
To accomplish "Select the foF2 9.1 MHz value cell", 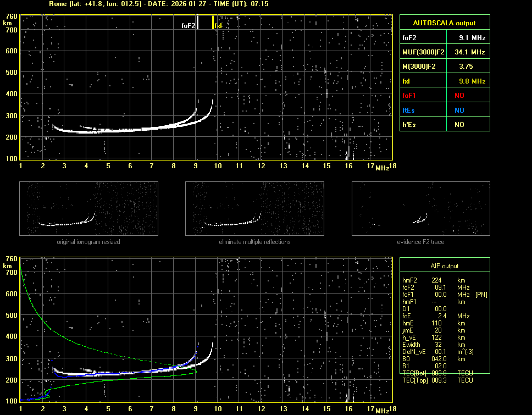I will tap(472, 38).
